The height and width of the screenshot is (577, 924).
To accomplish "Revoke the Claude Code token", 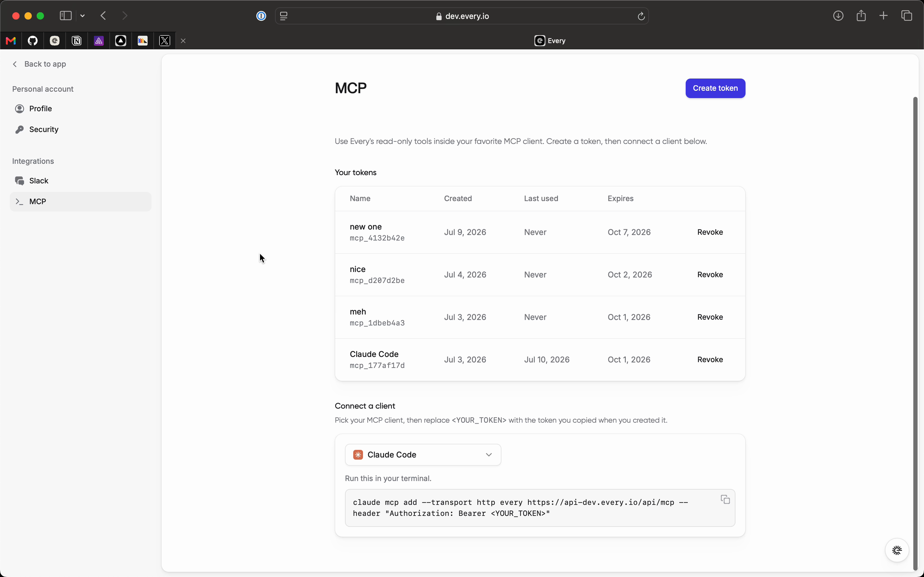I will click(710, 359).
